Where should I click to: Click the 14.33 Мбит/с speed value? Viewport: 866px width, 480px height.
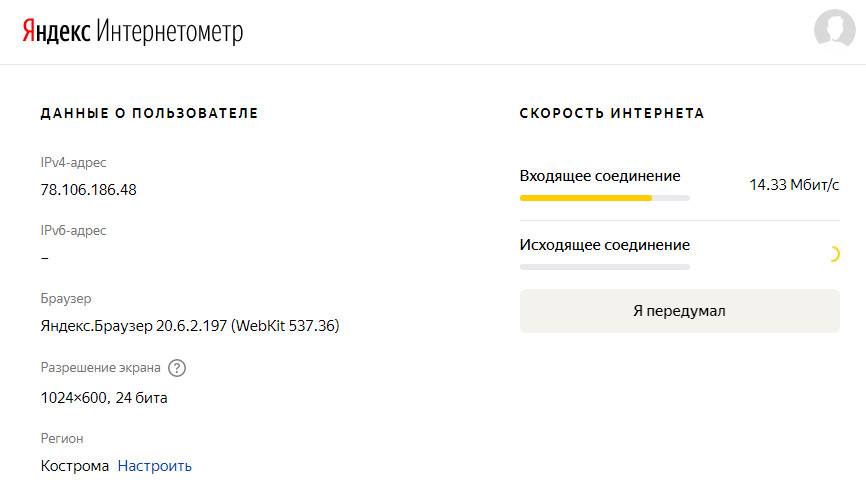pos(794,185)
